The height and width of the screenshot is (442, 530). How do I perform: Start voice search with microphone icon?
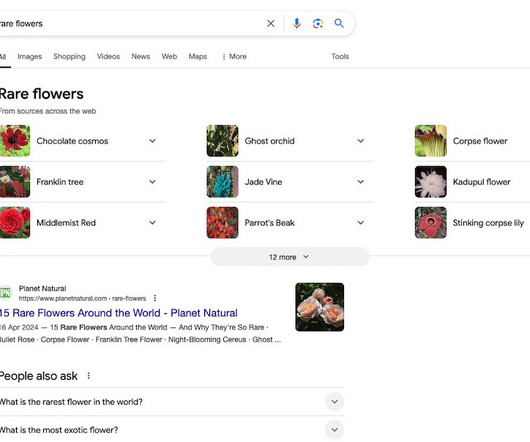coord(297,23)
